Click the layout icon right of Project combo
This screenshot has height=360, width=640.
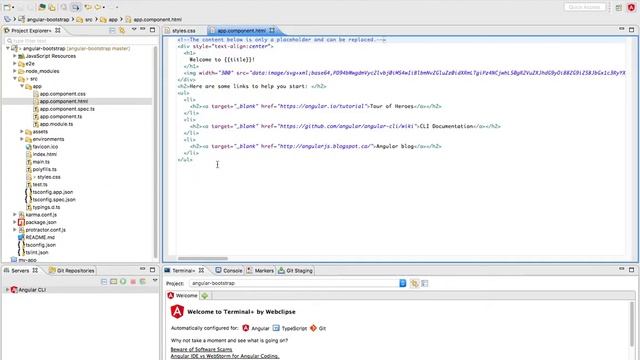click(425, 283)
